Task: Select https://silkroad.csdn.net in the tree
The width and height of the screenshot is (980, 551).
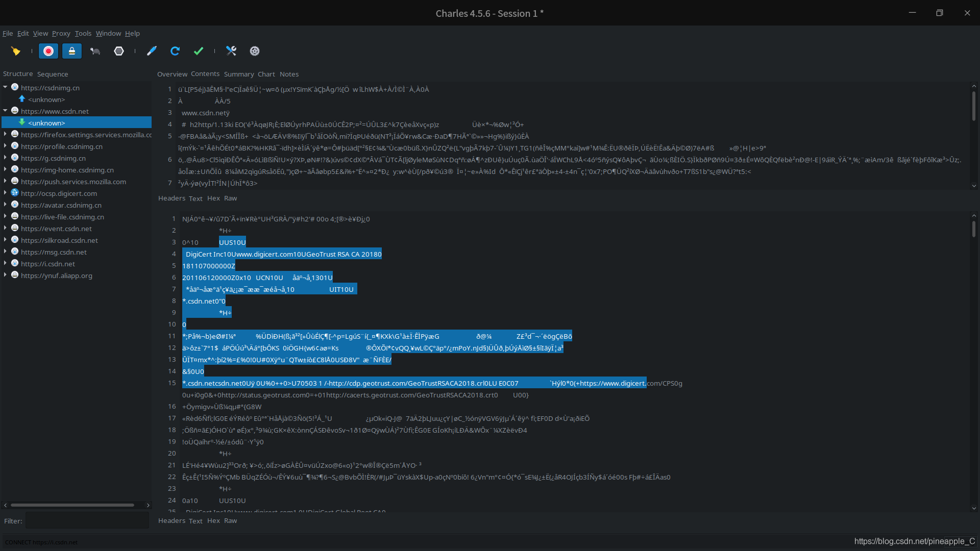Action: coord(59,240)
